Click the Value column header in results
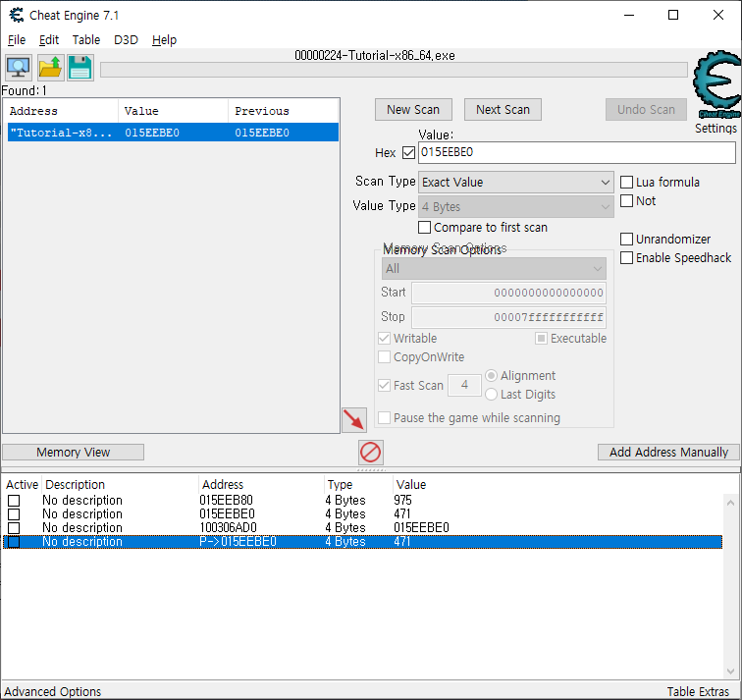 tap(173, 111)
